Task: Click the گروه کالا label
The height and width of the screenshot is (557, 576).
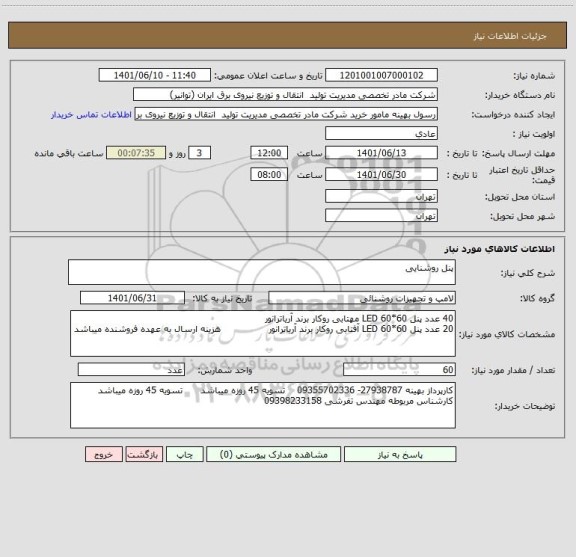Action: click(x=537, y=298)
